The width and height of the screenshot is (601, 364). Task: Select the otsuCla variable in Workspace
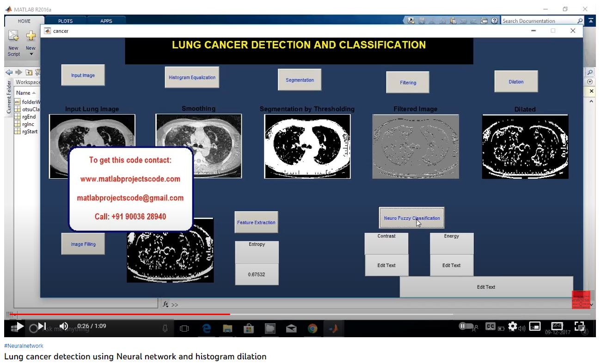[x=28, y=109]
